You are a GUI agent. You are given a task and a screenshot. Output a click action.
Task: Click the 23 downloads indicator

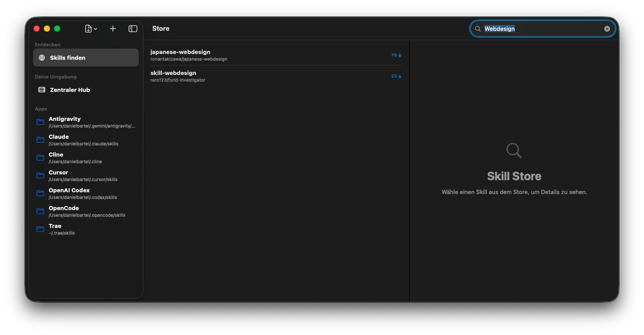(396, 76)
